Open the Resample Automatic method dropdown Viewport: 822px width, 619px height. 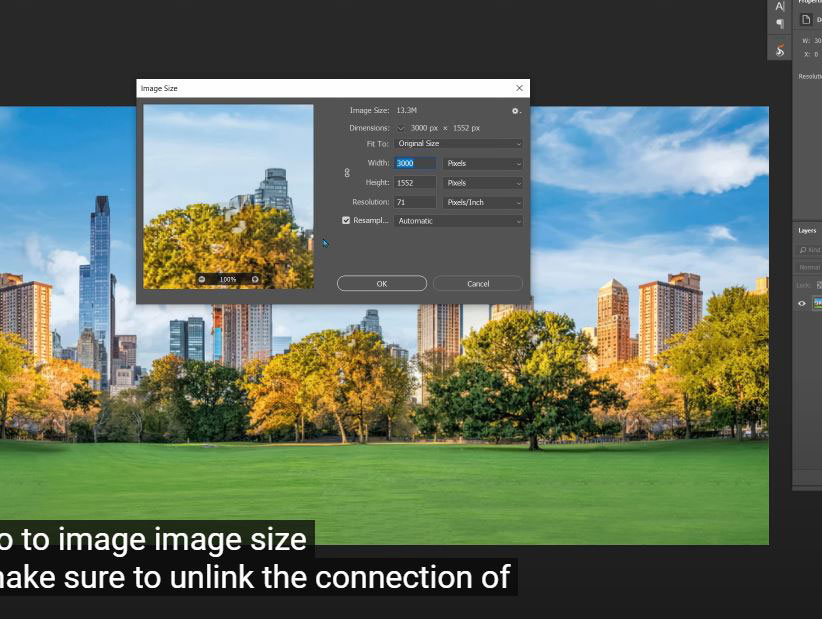[x=459, y=221]
